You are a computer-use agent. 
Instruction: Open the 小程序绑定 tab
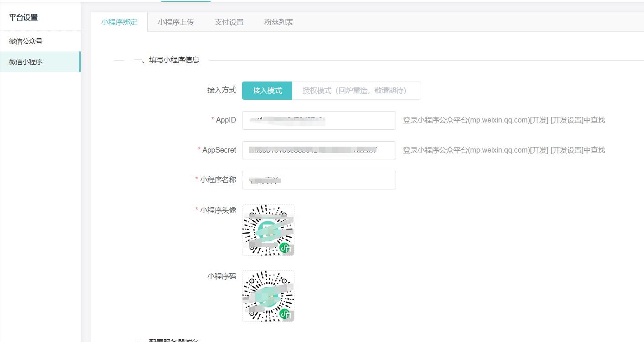[x=119, y=22]
